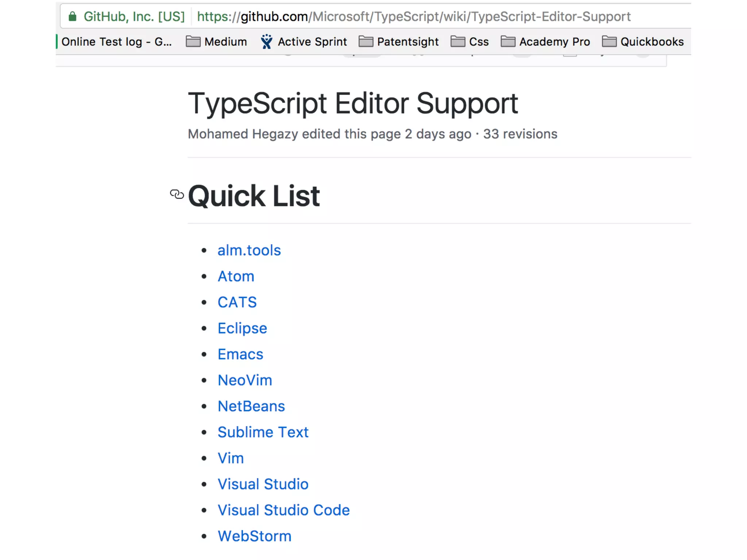Open the CATS link
The image size is (747, 560).
237,302
